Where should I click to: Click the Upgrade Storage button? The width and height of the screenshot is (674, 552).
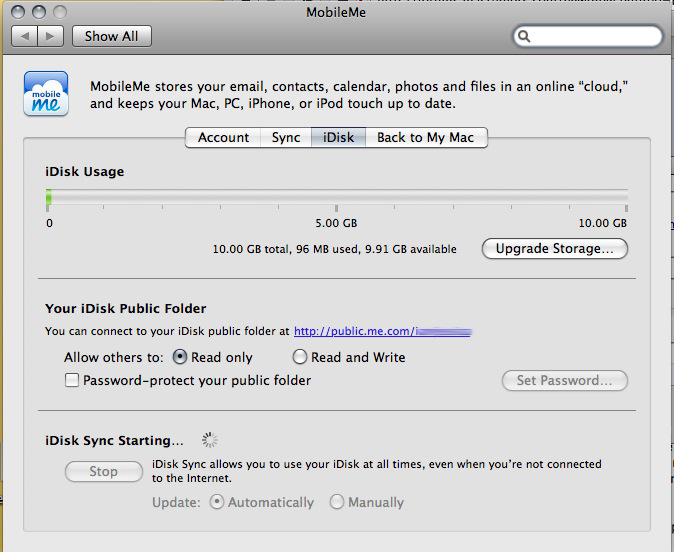[x=555, y=248]
